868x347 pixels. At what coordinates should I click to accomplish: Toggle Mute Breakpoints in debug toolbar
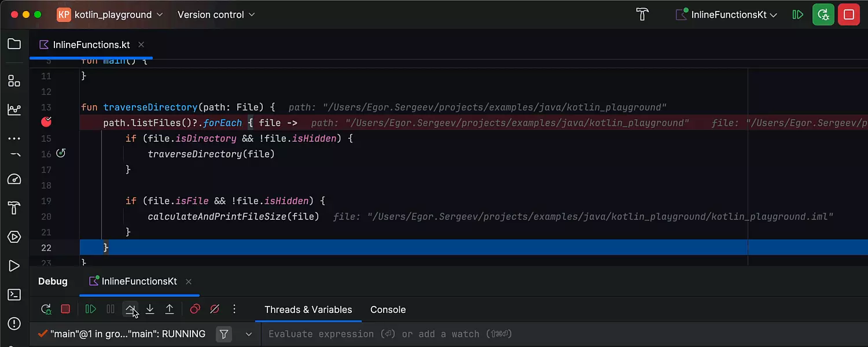tap(215, 309)
